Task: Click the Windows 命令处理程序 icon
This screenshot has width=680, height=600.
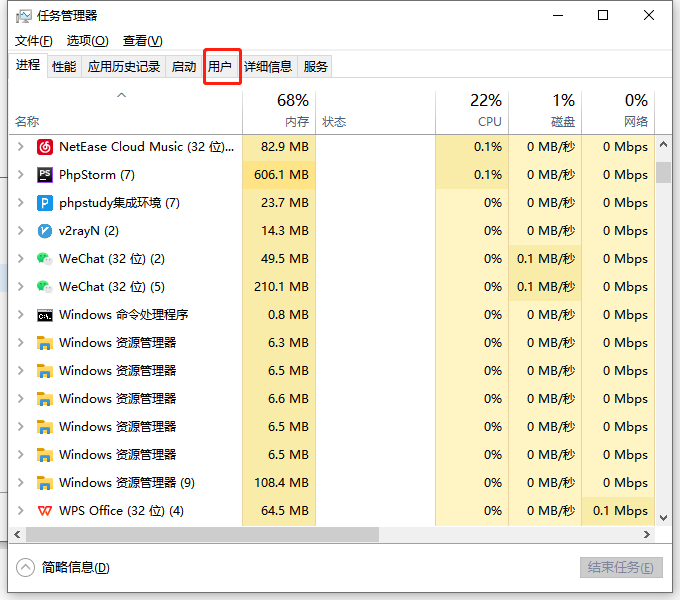Action: click(x=45, y=315)
